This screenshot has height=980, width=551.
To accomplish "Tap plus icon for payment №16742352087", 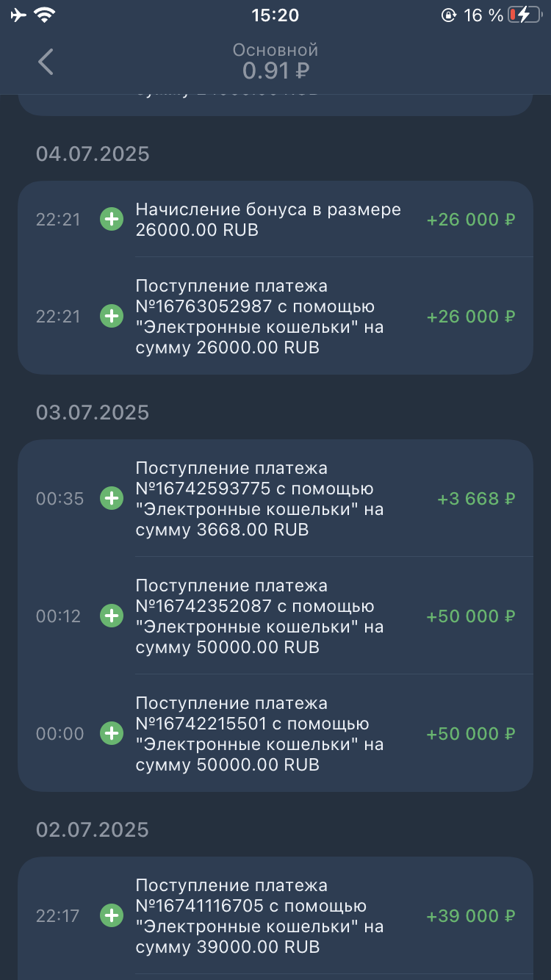I will click(x=112, y=616).
